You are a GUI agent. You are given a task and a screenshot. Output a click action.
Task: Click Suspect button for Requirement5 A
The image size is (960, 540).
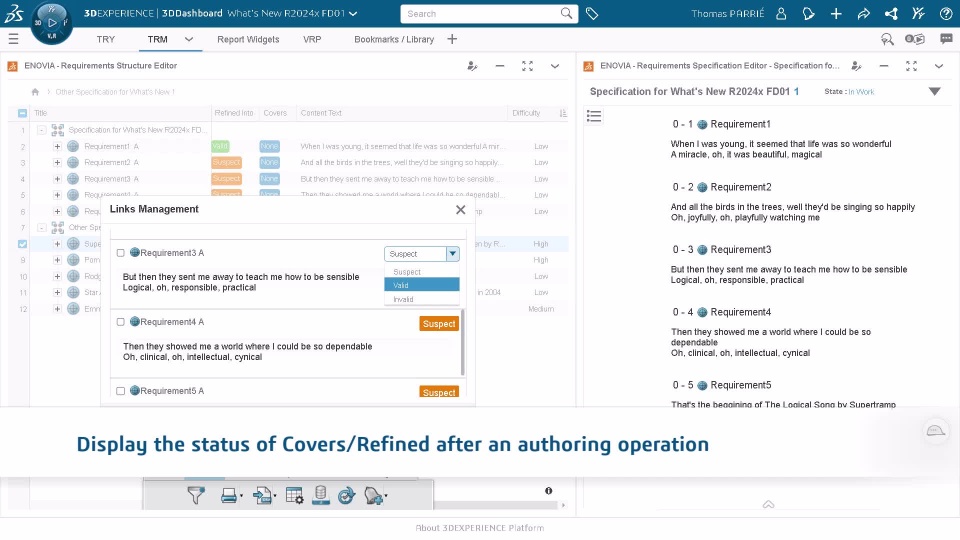coord(439,392)
